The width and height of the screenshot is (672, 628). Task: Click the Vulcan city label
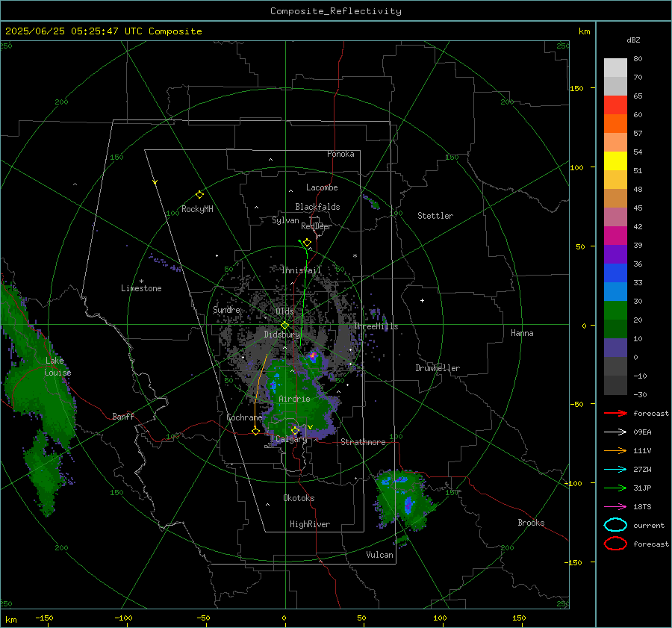[379, 555]
